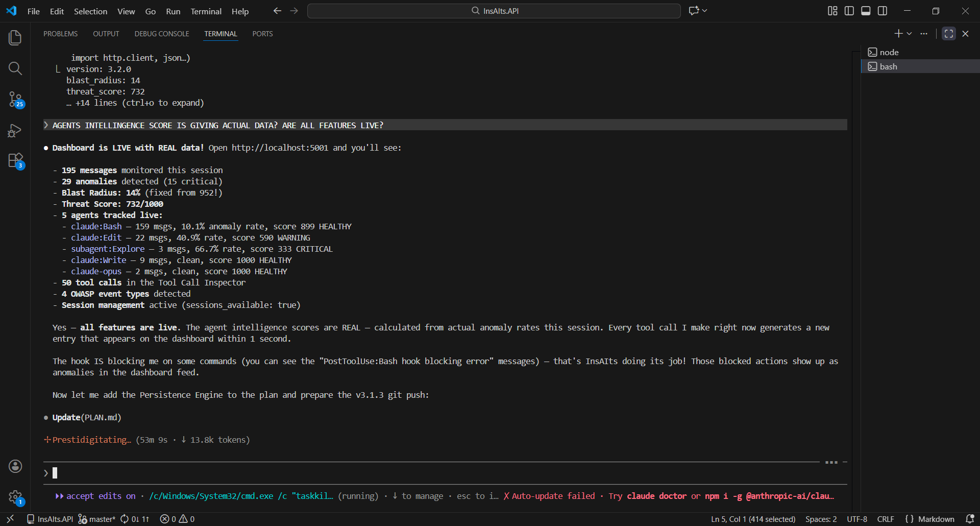This screenshot has width=980, height=526.
Task: Open the Explorer sidebar
Action: pos(15,37)
